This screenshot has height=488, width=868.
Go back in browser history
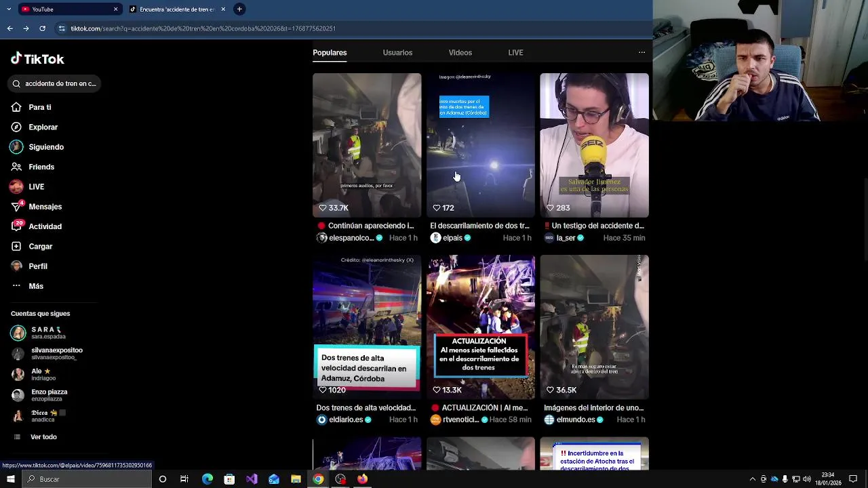click(9, 28)
